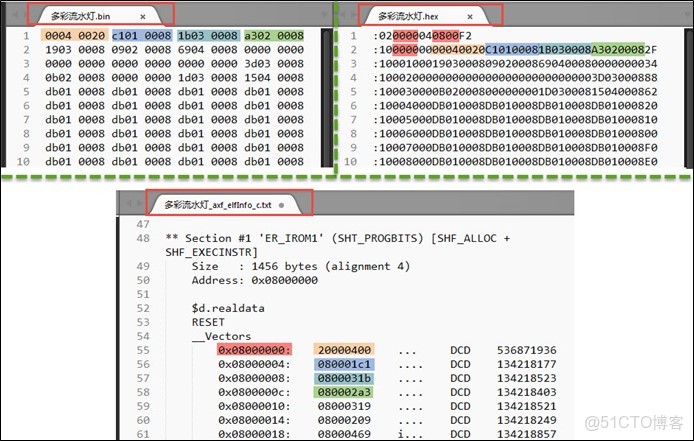Click hex file vertical scrollbar
The image size is (694, 441).
coord(687,98)
